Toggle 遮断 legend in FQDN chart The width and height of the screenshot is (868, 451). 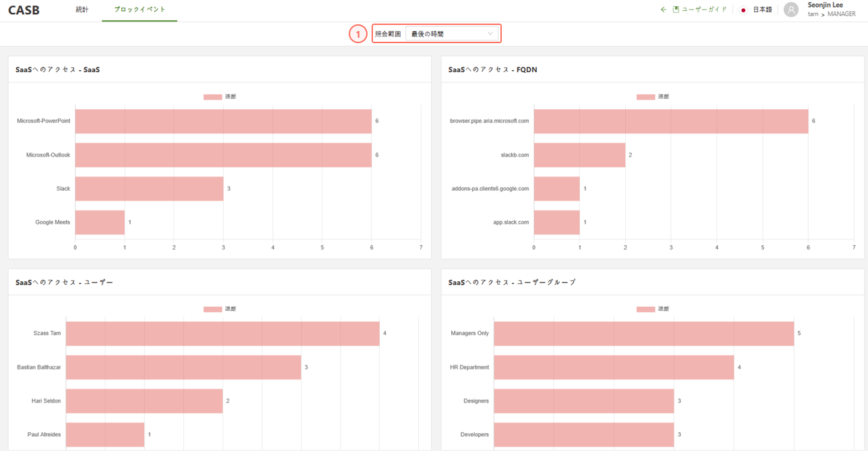pos(653,97)
